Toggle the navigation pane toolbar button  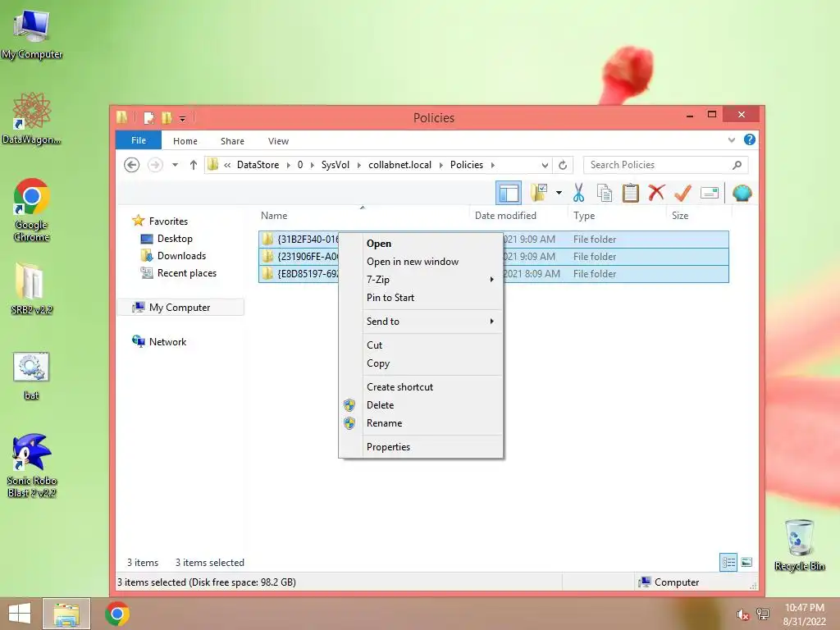(x=509, y=193)
